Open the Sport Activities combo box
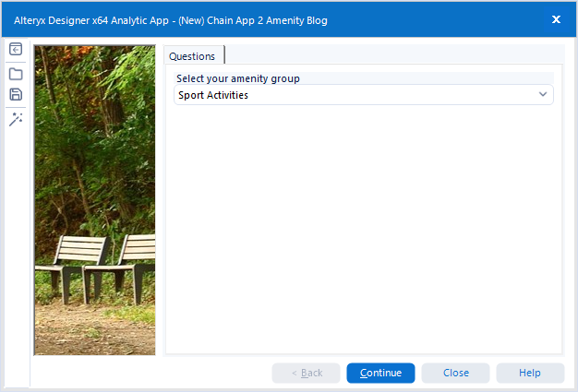 pyautogui.click(x=364, y=95)
